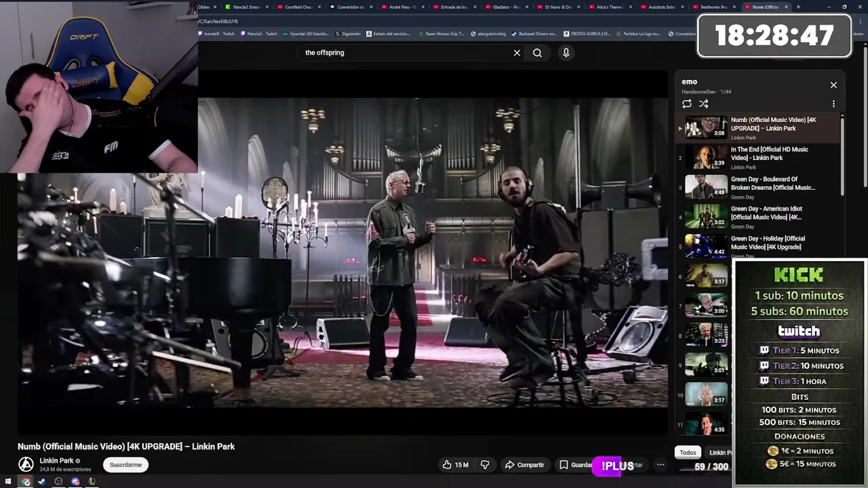868x488 pixels.
Task: Open the FIESTAS GUIRCA bookmark
Action: (x=587, y=33)
